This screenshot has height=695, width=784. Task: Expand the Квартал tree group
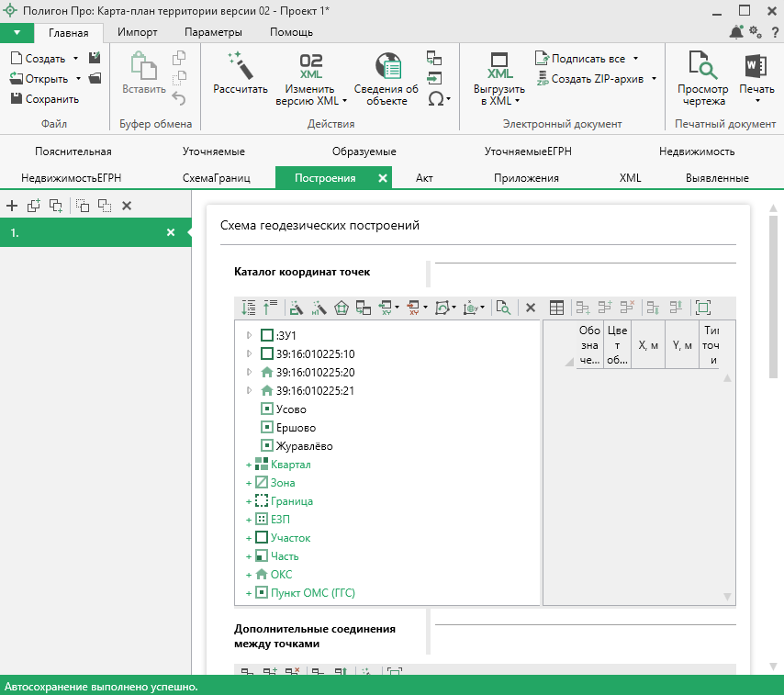coord(249,465)
